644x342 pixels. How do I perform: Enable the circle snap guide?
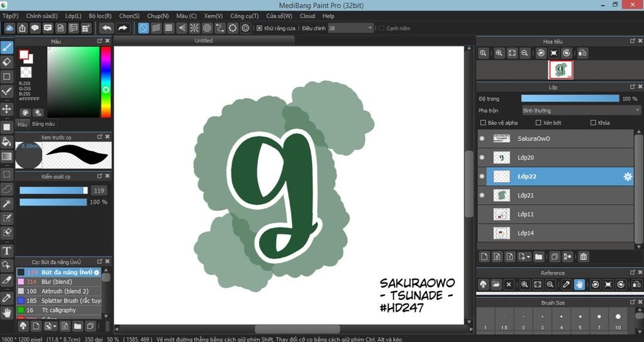(x=207, y=28)
